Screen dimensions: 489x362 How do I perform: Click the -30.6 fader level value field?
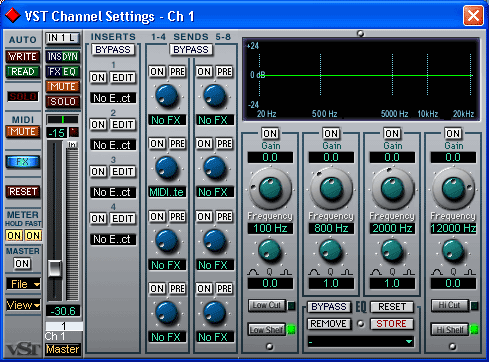tap(63, 311)
